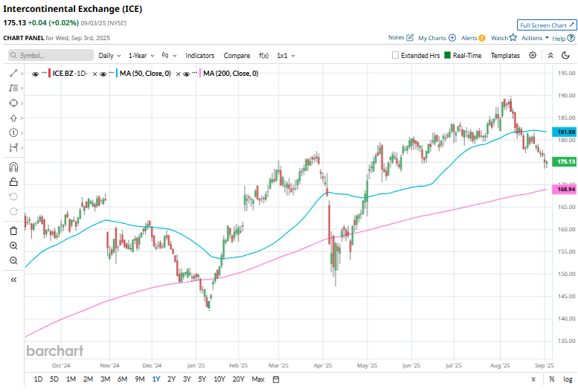Select the numbered annotation tool
The width and height of the screenshot is (578, 392).
tap(13, 132)
